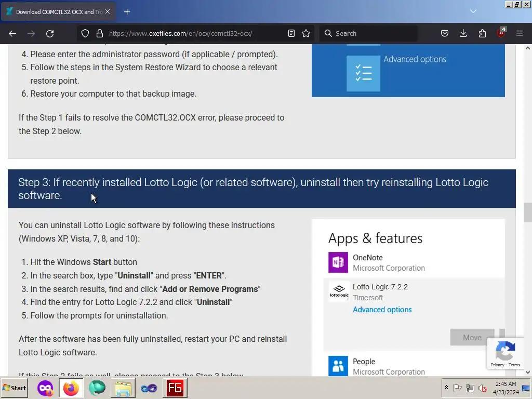Close the COMCTL32.OCX download tab
Viewport: 532px width, 399px height.
108,11
